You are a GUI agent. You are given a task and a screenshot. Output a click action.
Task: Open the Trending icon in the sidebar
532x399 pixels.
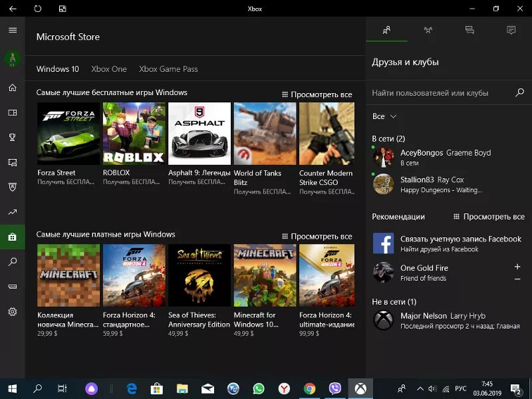coord(13,212)
